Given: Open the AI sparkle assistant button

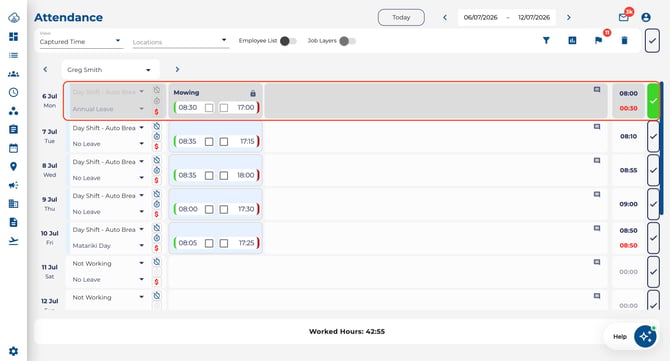Looking at the screenshot, I should coord(645,336).
